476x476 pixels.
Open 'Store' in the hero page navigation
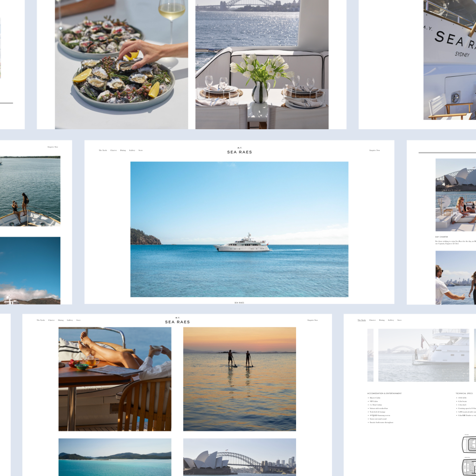point(140,150)
